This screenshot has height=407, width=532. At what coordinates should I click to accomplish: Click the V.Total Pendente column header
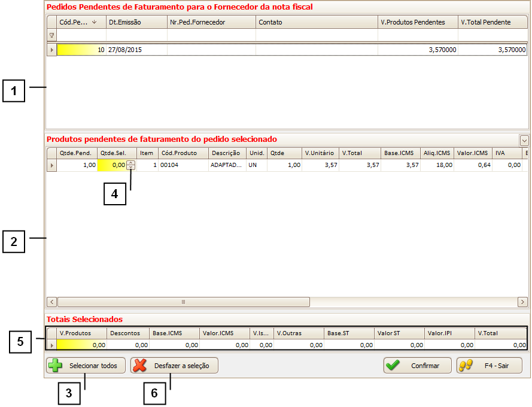coord(493,22)
